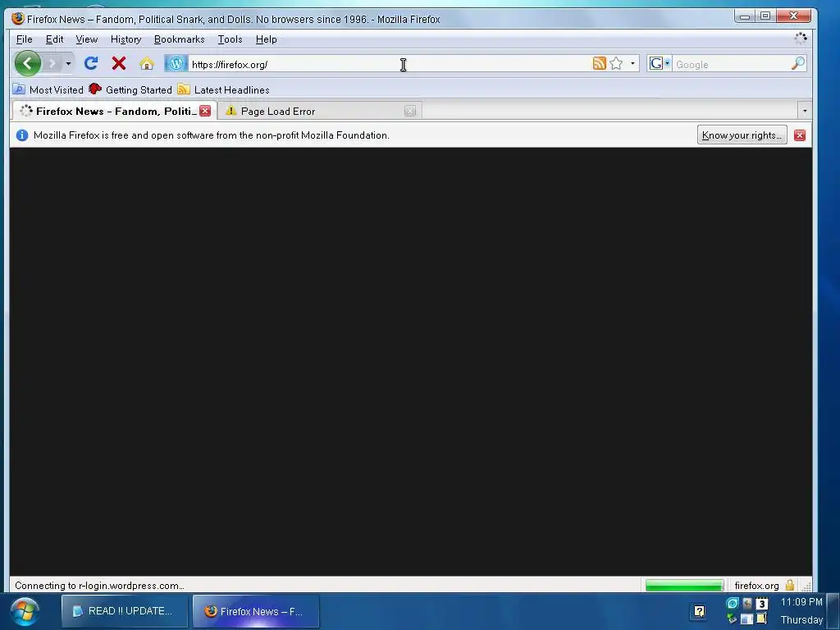This screenshot has width=840, height=630.
Task: Reload the current page
Action: 91,64
